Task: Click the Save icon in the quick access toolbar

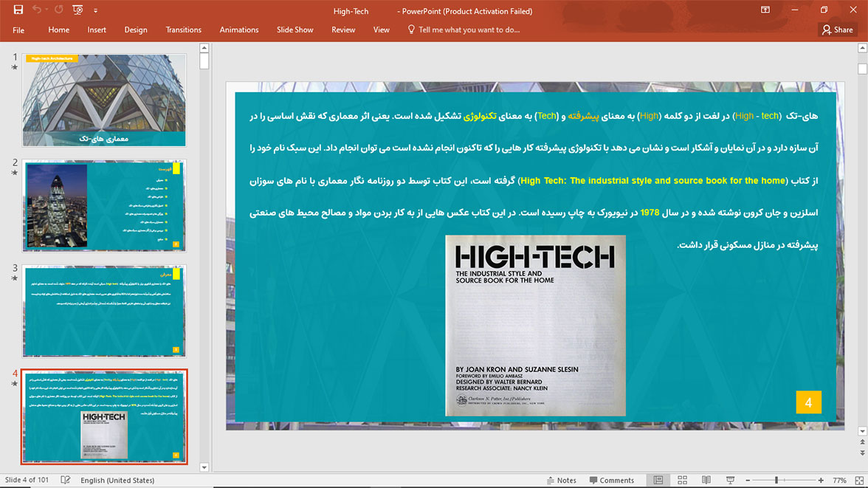Action: tap(18, 10)
